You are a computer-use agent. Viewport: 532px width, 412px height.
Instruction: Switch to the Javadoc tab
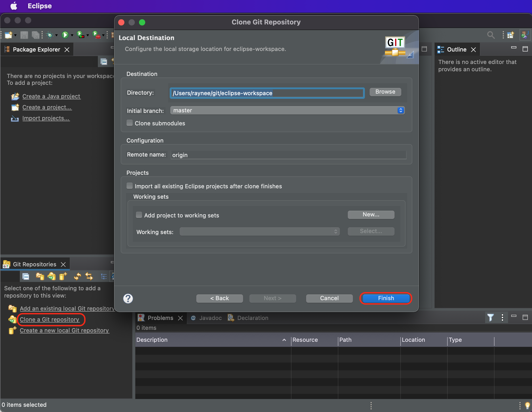click(210, 318)
